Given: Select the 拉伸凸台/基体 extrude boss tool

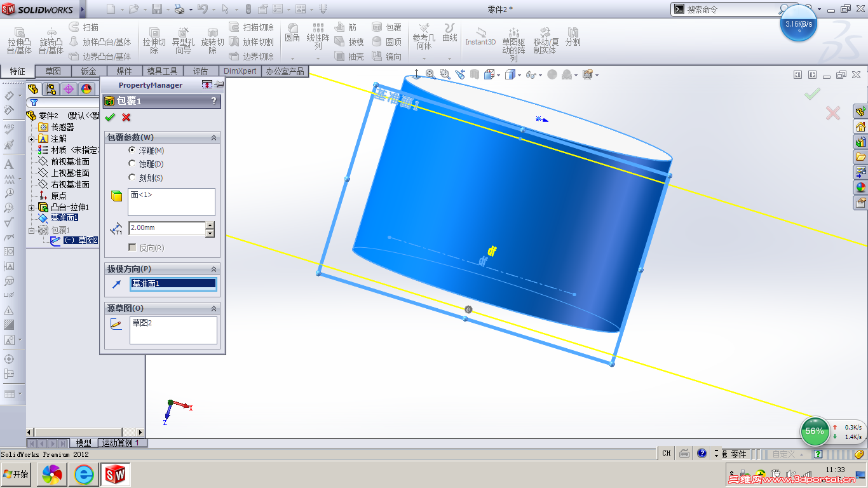Looking at the screenshot, I should (20, 41).
